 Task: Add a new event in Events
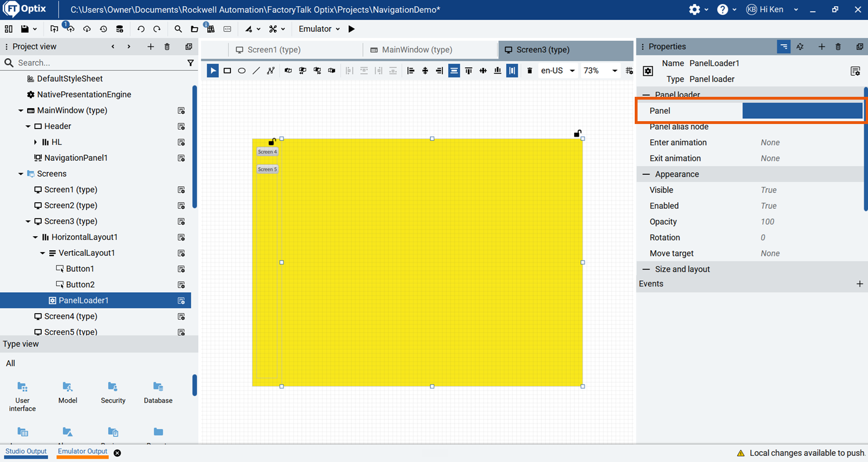pyautogui.click(x=860, y=284)
